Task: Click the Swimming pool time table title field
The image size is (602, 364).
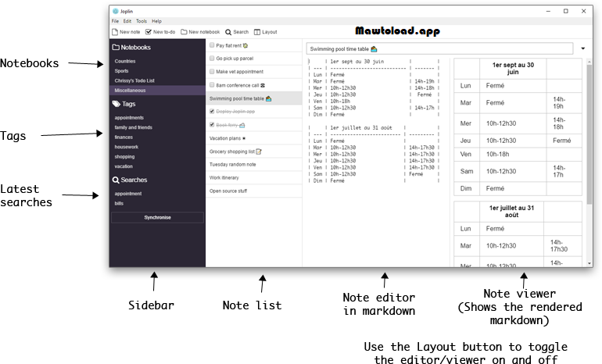Action: [x=439, y=48]
